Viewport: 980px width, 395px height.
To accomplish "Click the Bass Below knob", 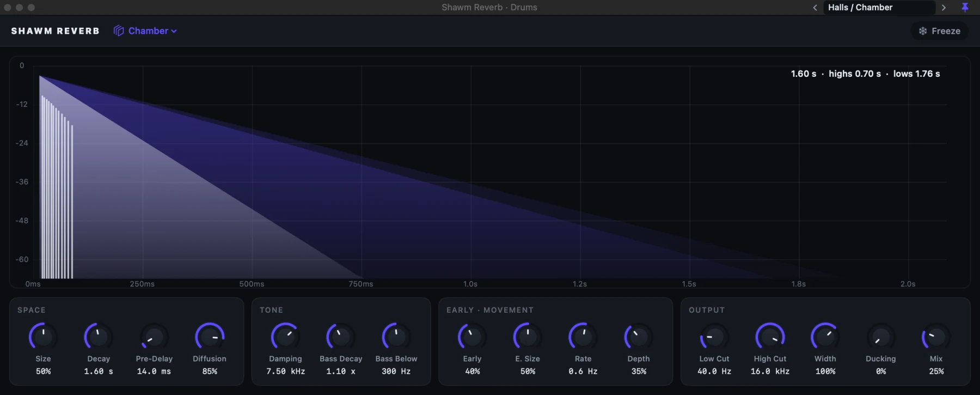I will pyautogui.click(x=396, y=337).
